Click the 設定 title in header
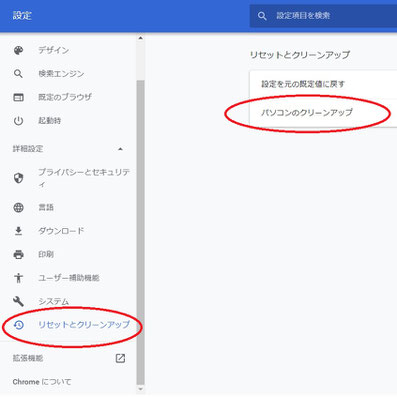Viewport: 397px width, 397px height. tap(22, 15)
